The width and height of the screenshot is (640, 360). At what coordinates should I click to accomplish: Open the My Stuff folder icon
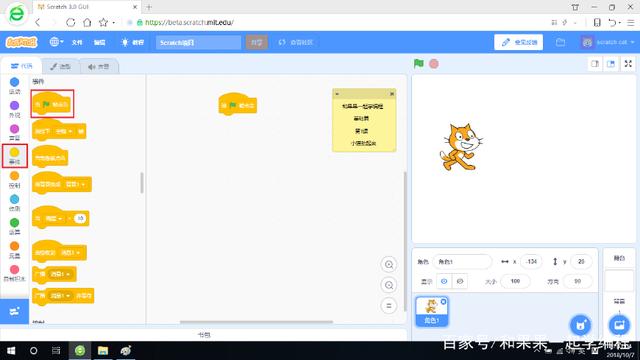(560, 42)
